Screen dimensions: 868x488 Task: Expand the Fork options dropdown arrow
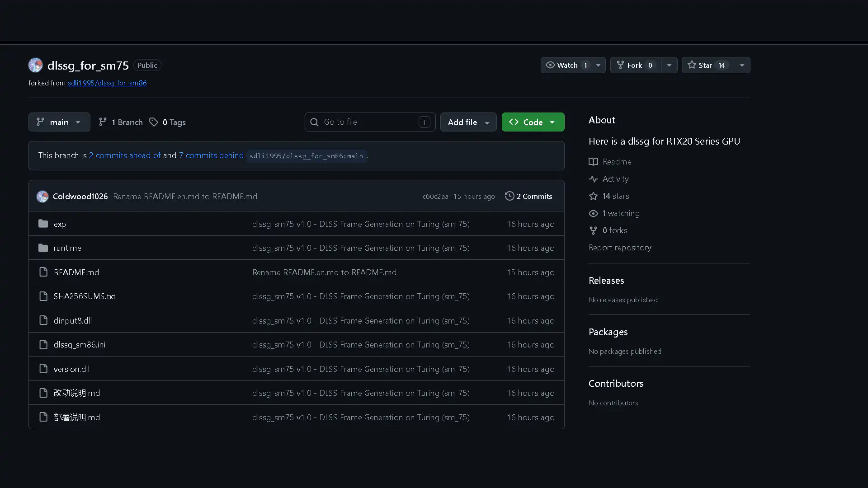[x=669, y=65]
